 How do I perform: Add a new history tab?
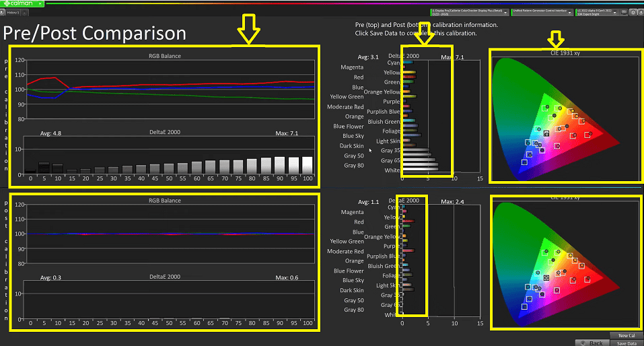click(x=24, y=13)
